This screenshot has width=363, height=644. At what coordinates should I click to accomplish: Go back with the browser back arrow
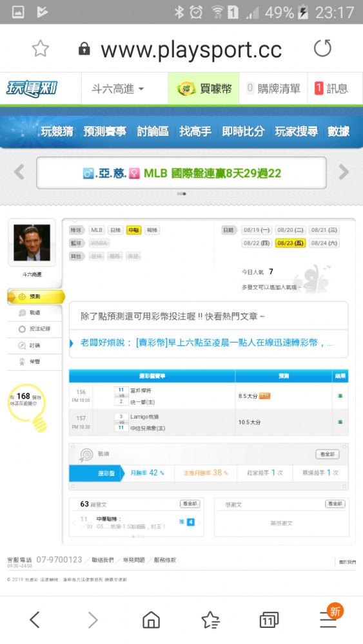(35, 620)
